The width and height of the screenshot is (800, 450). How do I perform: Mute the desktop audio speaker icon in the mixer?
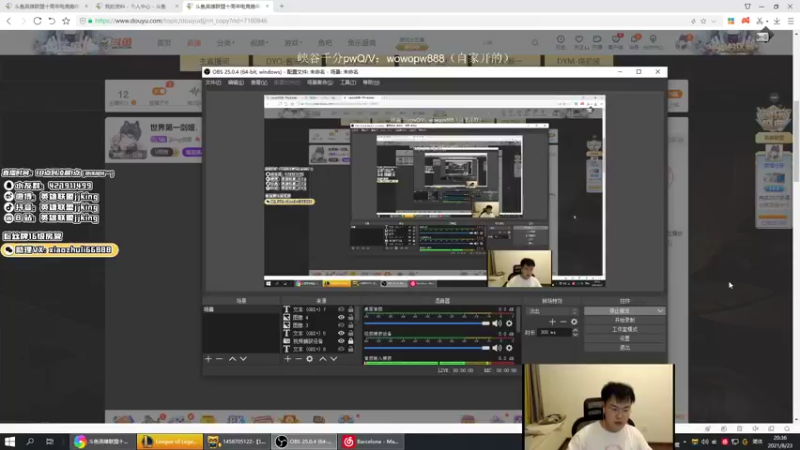pyautogui.click(x=497, y=323)
